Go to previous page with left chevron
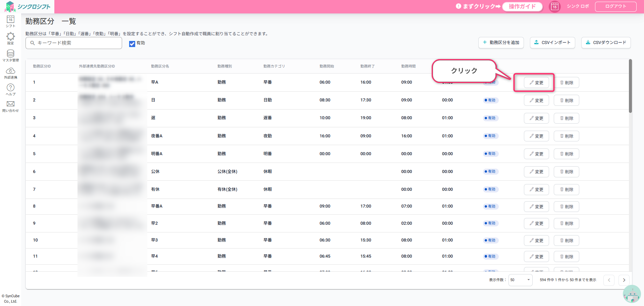Screen dimensions: 644x306 click(x=609, y=280)
